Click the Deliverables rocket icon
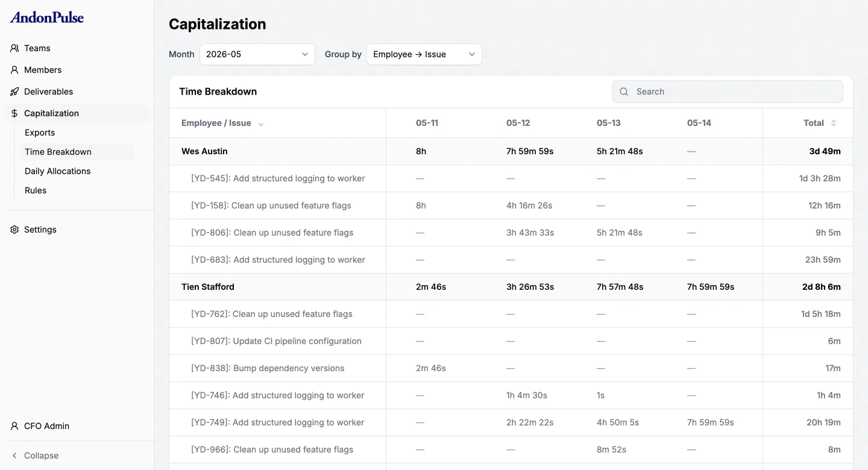This screenshot has height=470, width=868. pos(14,92)
